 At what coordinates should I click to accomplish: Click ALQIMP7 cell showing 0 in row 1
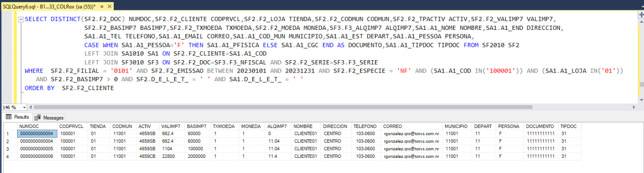279,134
